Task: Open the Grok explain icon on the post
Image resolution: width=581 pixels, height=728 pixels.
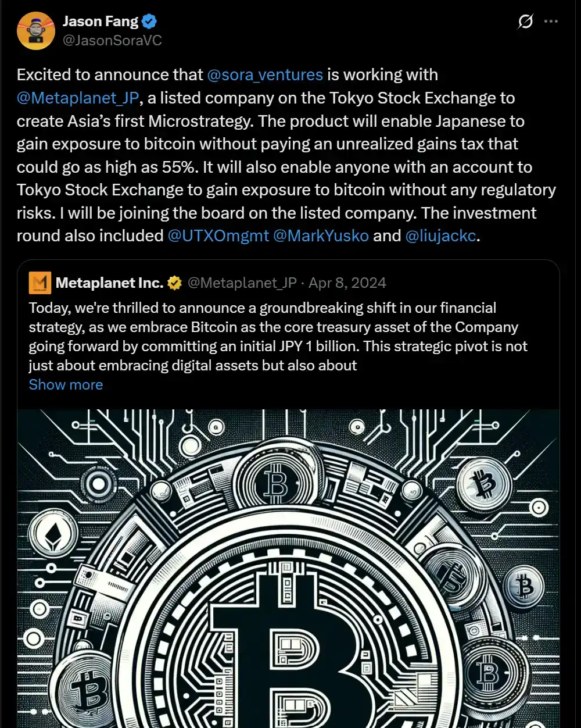Action: coord(525,22)
